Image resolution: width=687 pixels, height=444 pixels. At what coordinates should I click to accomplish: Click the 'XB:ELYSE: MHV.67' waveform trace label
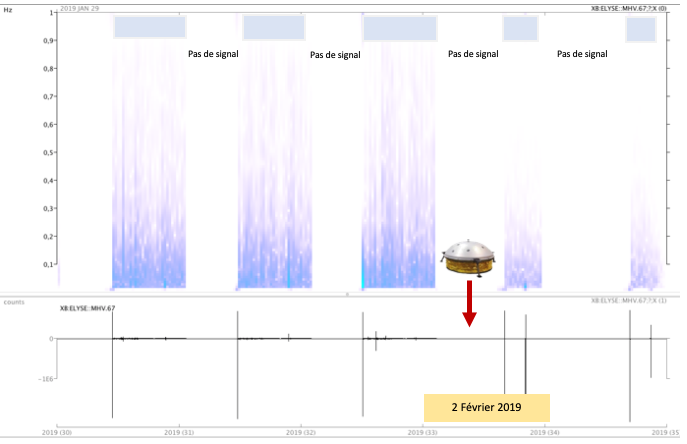pyautogui.click(x=88, y=308)
